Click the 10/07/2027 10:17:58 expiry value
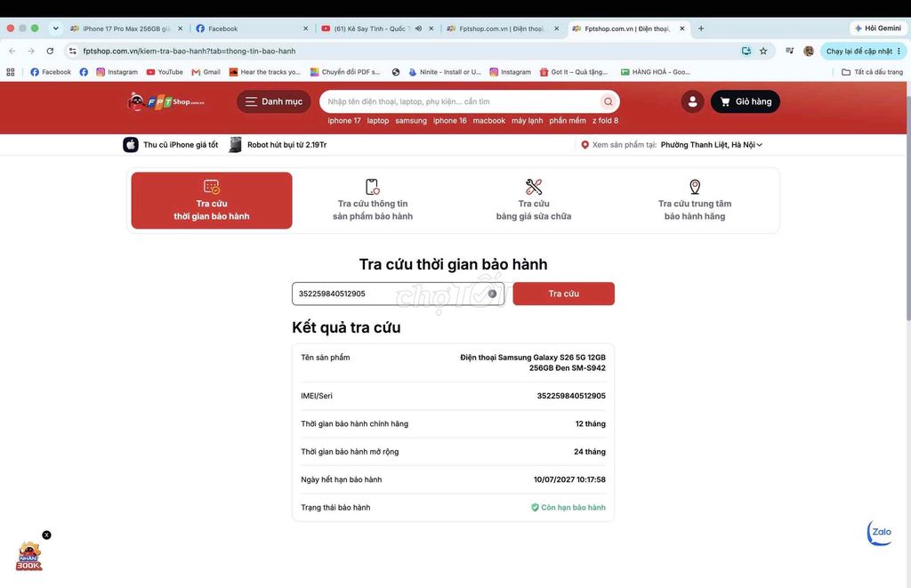Image resolution: width=911 pixels, height=588 pixels. pos(569,479)
